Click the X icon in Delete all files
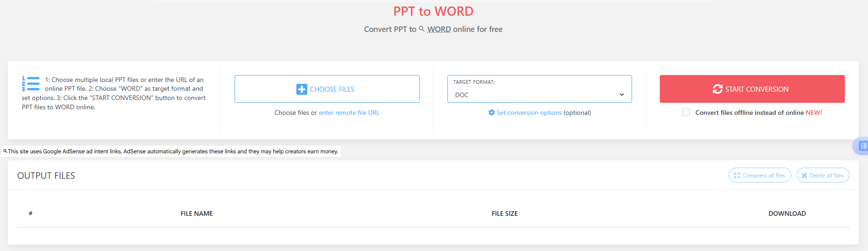Screen dimensions: 868x251 point(805,176)
